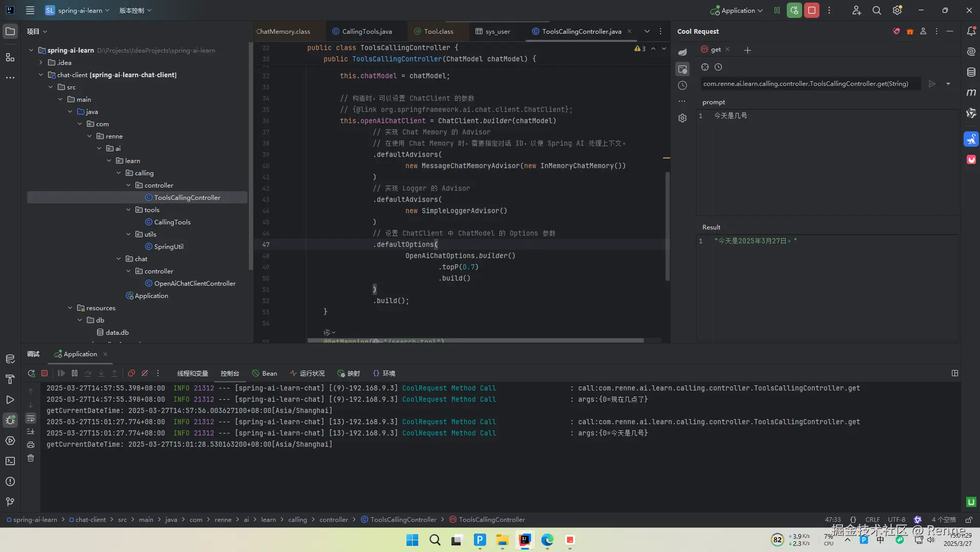This screenshot has width=980, height=552.
Task: Stop the running debug session
Action: coord(44,374)
